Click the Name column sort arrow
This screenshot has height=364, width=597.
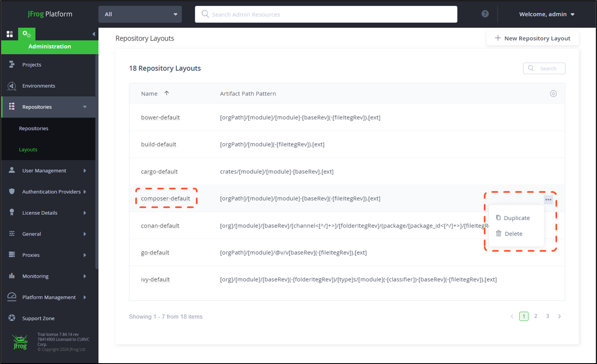tap(167, 93)
